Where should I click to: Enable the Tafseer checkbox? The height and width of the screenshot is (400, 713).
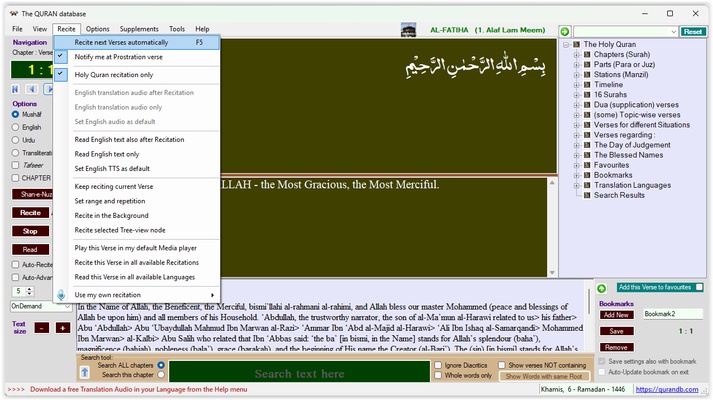click(x=15, y=165)
